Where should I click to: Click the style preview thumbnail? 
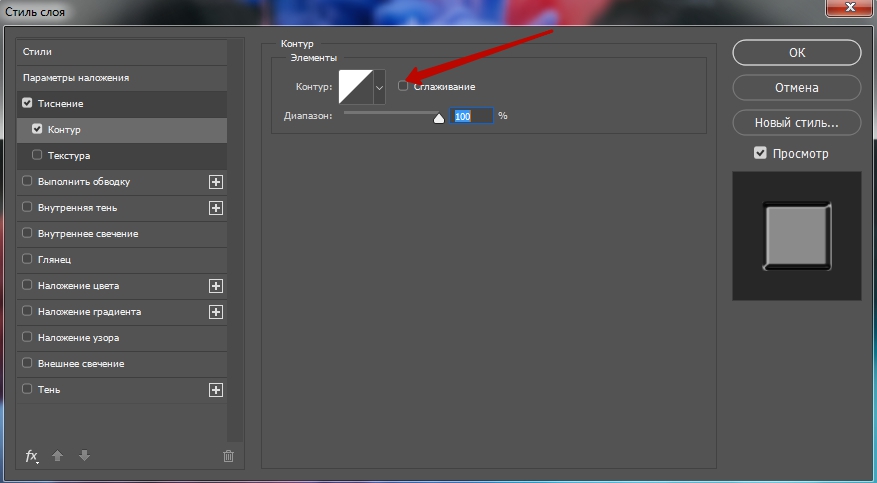tap(796, 236)
